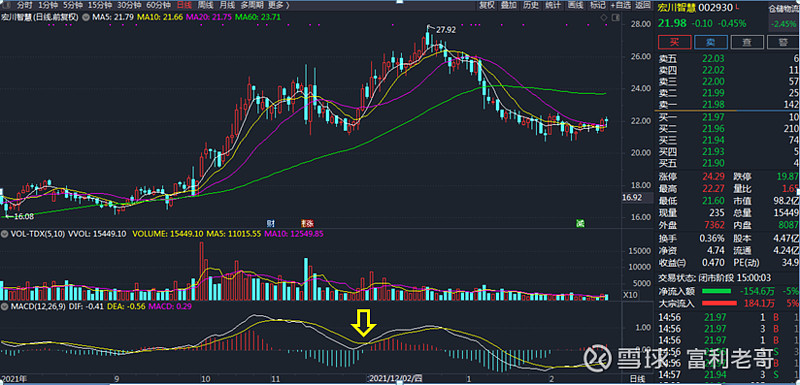800x385 pixels.
Task: Click the 标记 mark button
Action: (x=597, y=5)
